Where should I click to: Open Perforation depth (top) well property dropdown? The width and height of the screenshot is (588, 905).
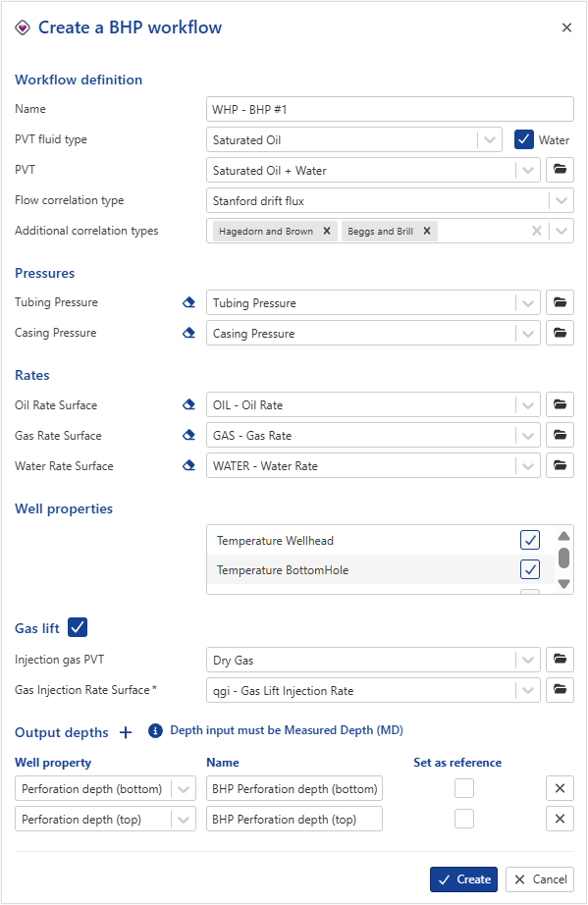pyautogui.click(x=184, y=820)
